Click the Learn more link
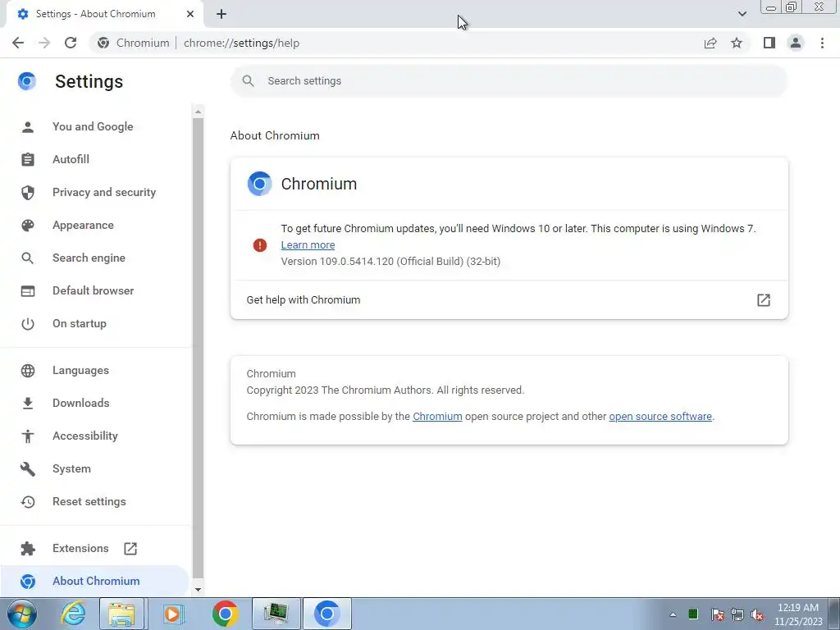840x630 pixels. tap(308, 244)
